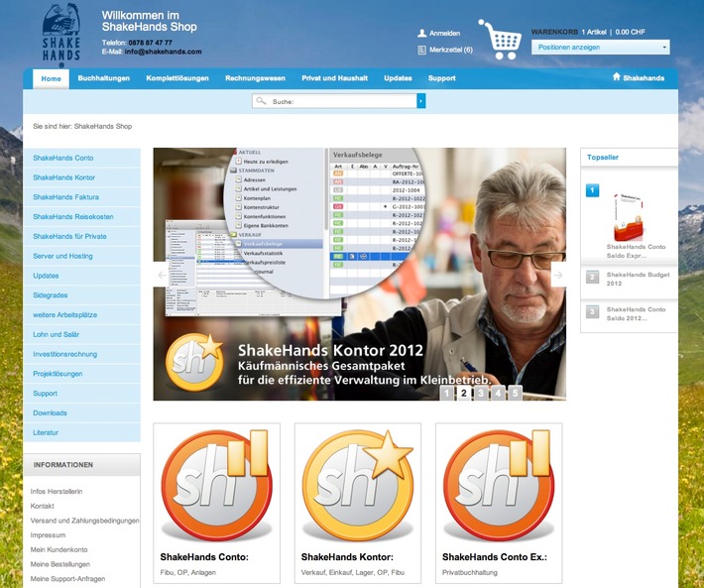Open weitere Arbeitsplätze in the sidebar
The width and height of the screenshot is (704, 588).
[81, 315]
